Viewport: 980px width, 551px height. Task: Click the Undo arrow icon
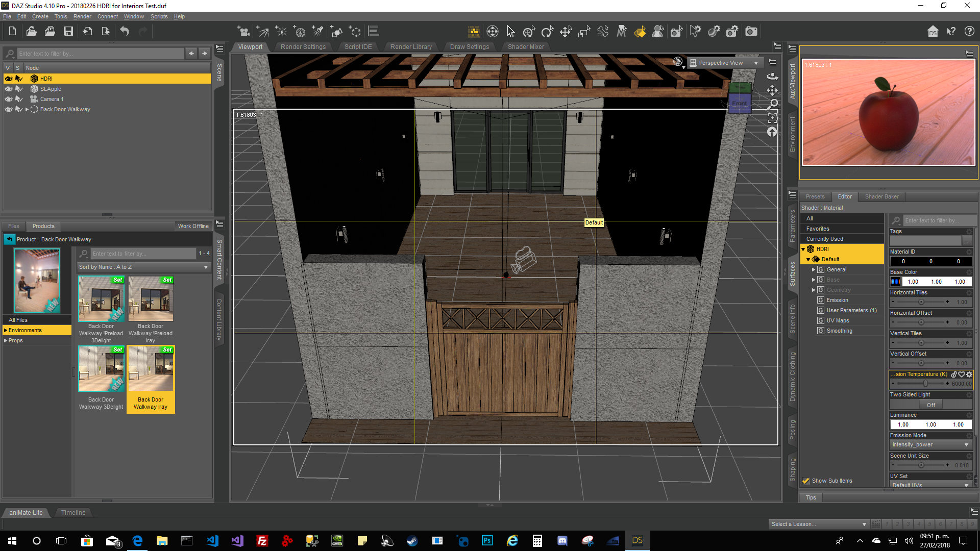(x=125, y=32)
